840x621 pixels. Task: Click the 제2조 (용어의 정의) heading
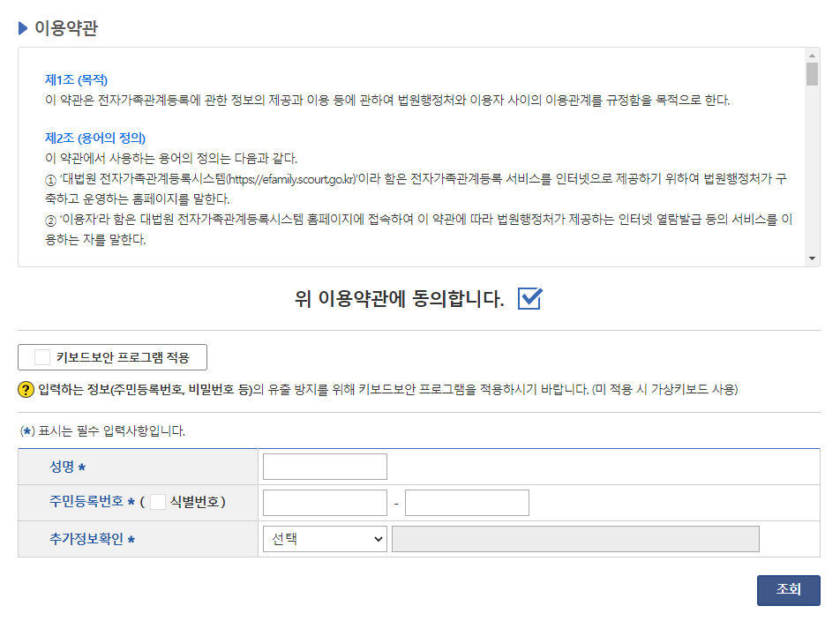click(x=95, y=138)
